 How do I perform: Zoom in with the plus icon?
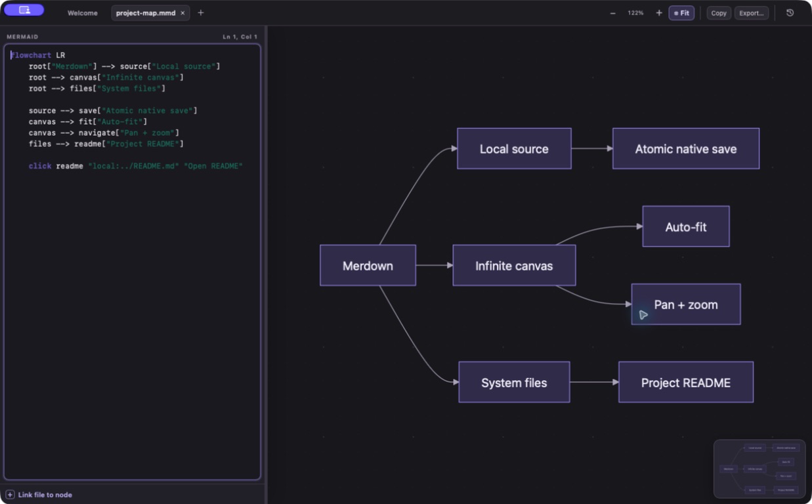659,13
